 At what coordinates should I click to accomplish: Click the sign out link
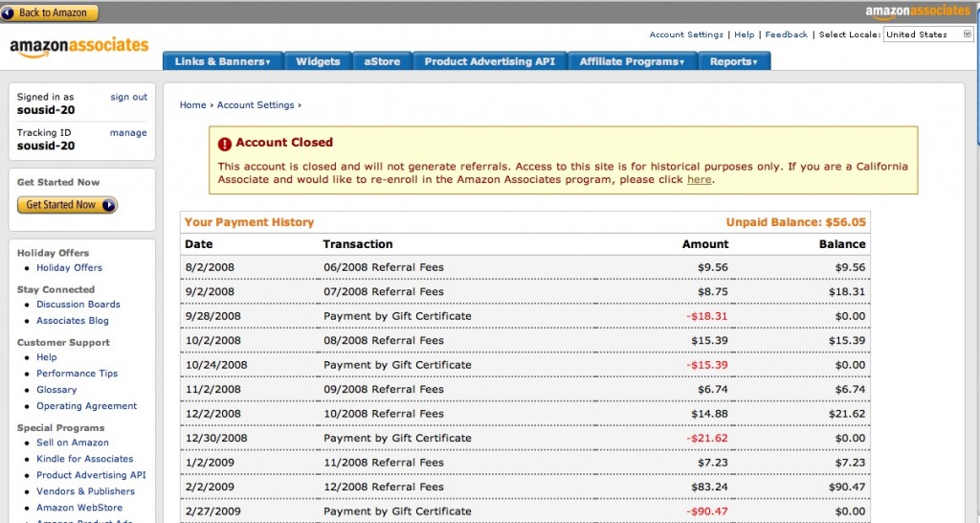(128, 97)
